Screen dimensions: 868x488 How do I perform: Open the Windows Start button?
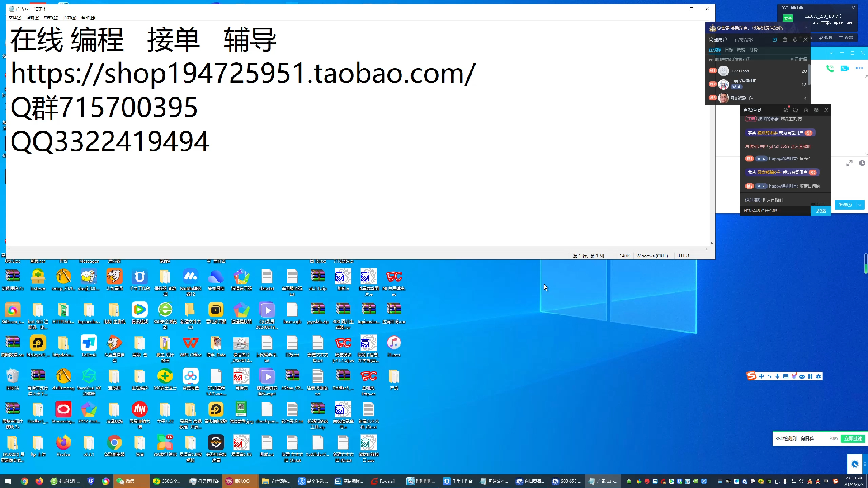tap(8, 481)
